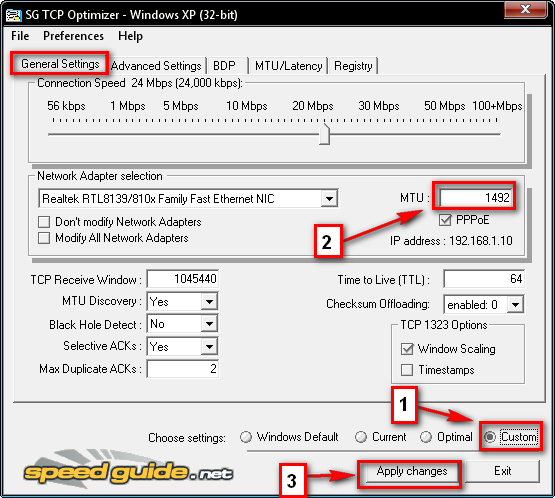Open the Selective ACKs dropdown
555x498 pixels.
209,347
